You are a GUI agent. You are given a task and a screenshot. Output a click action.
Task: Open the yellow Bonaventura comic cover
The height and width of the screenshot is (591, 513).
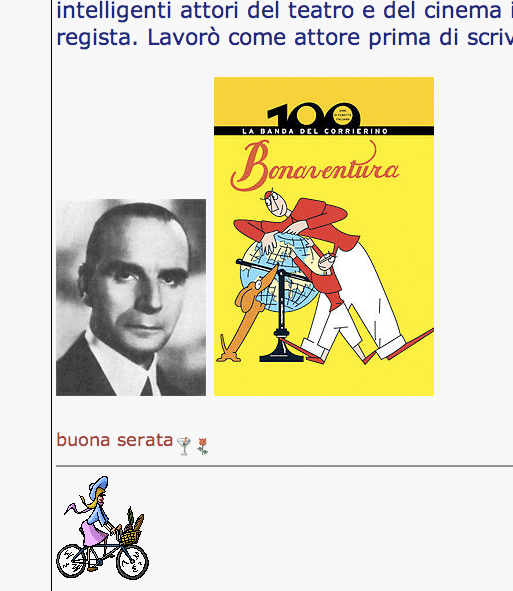click(x=324, y=236)
